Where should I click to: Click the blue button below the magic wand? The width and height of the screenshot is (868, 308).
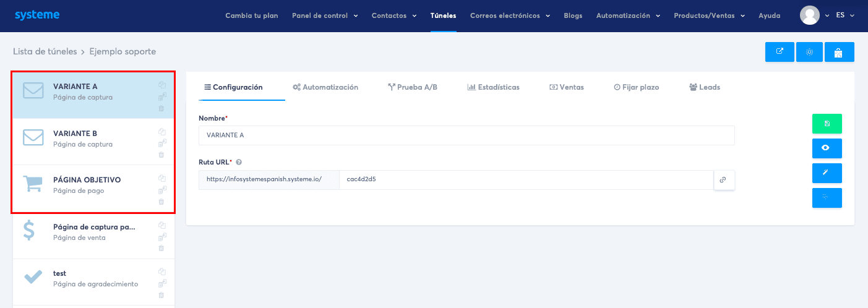coord(827,198)
